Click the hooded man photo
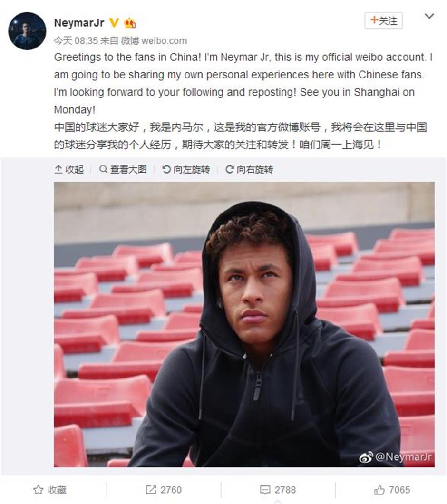This screenshot has height=504, width=447. pyautogui.click(x=244, y=324)
